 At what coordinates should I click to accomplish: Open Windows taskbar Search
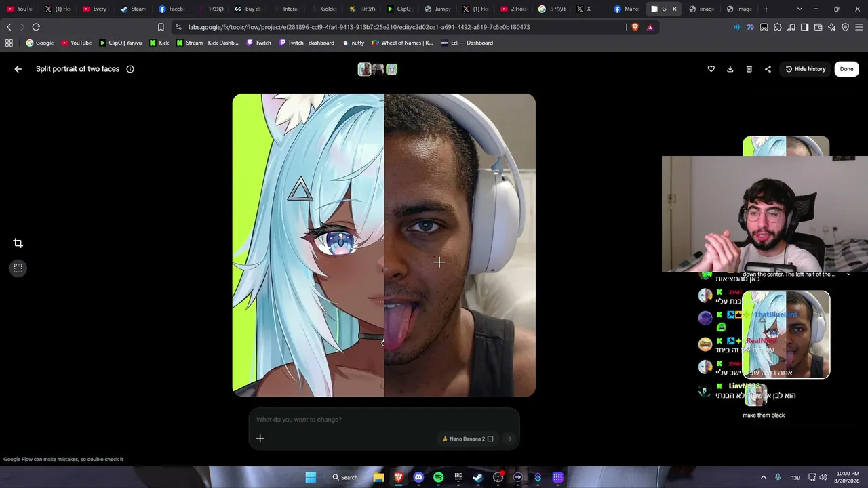click(x=345, y=477)
